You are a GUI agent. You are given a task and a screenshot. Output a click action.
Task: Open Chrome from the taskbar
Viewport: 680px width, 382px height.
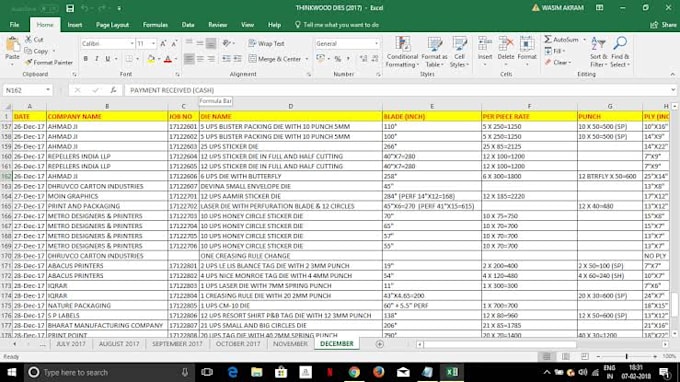pyautogui.click(x=354, y=372)
